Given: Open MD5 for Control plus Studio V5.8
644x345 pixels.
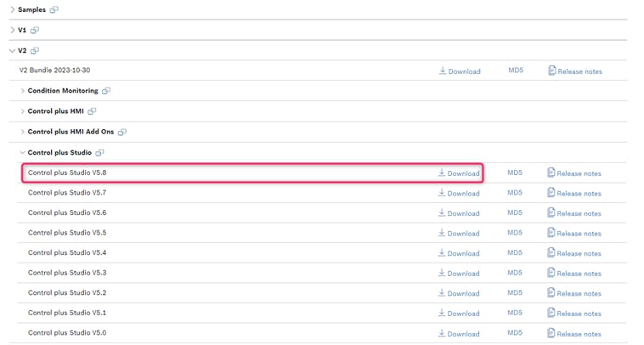Looking at the screenshot, I should [x=515, y=172].
